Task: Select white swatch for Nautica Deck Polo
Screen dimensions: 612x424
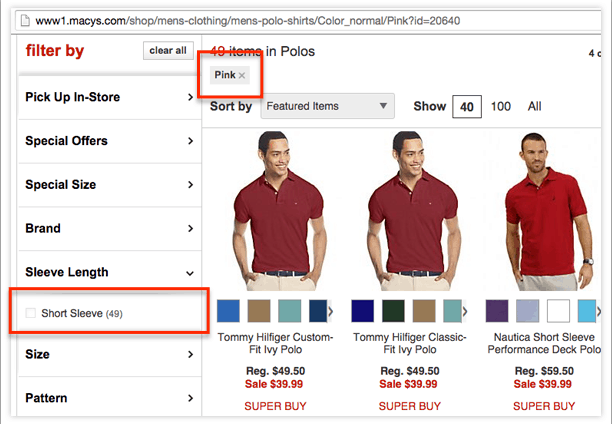Action: coord(558,311)
